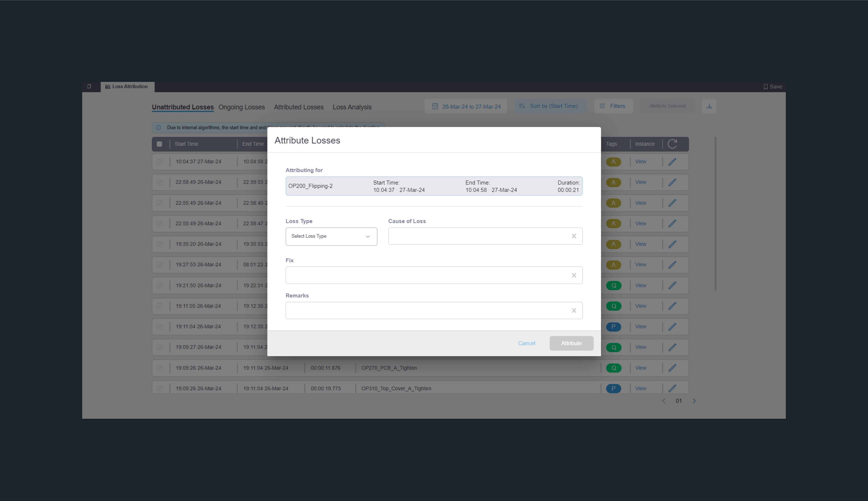
Task: Switch to Ongoing Losses tab
Action: tap(241, 107)
